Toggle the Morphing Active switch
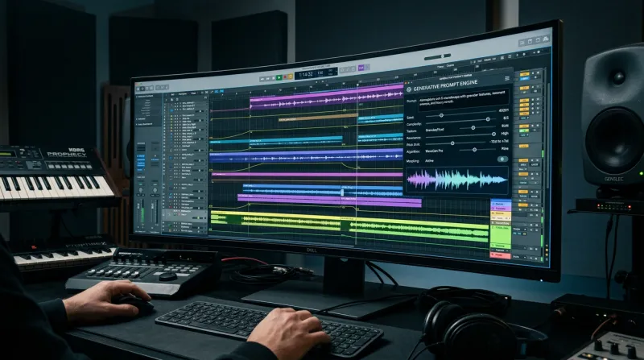644x360 pixels. click(x=502, y=159)
